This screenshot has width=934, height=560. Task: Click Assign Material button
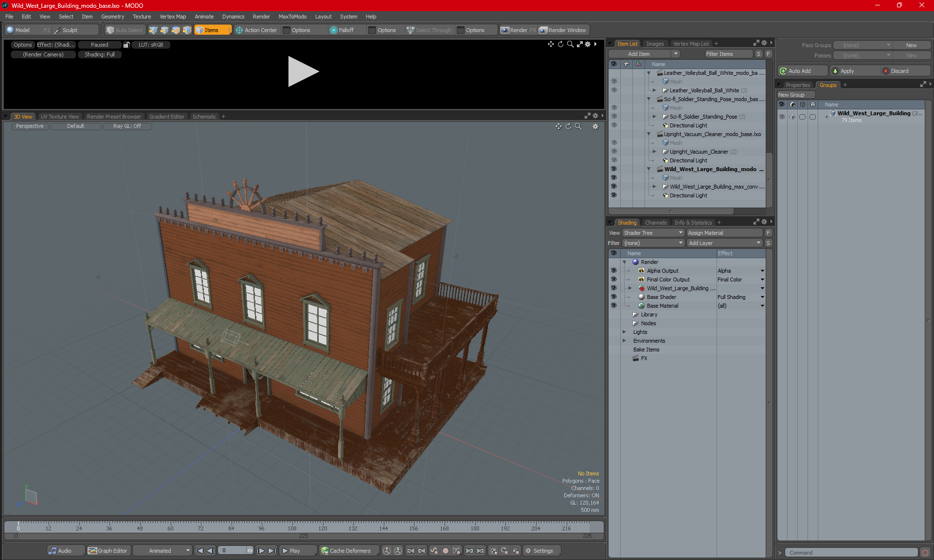click(x=724, y=233)
